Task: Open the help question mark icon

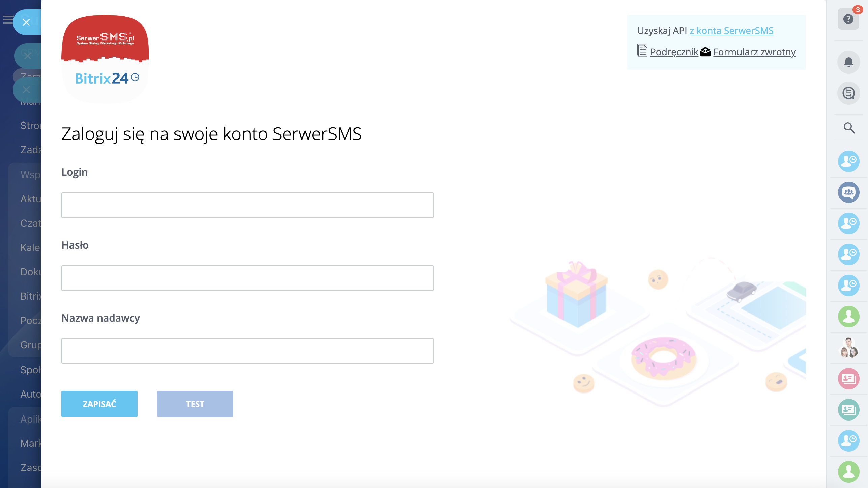Action: tap(848, 19)
